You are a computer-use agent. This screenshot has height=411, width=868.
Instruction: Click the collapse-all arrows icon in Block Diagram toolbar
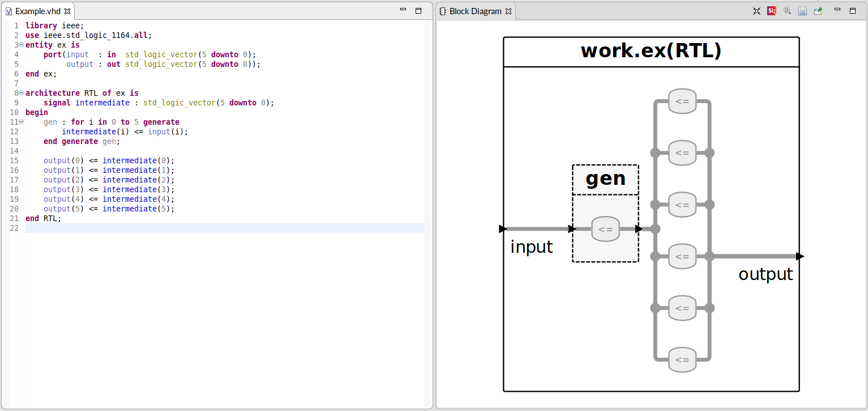click(x=756, y=11)
